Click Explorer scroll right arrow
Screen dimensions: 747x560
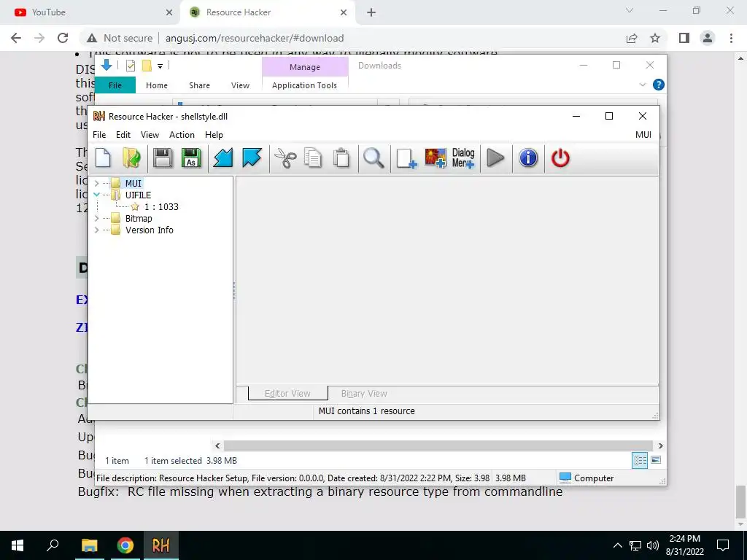[x=660, y=446]
